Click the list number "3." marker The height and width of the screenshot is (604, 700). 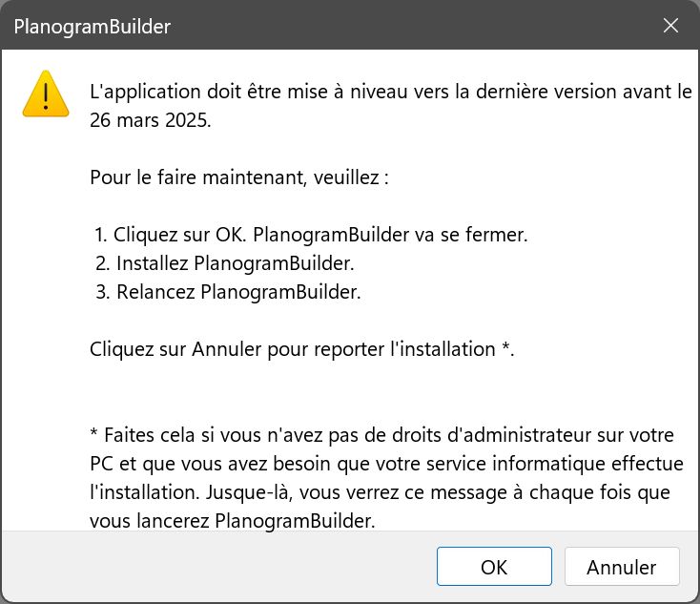pyautogui.click(x=102, y=292)
